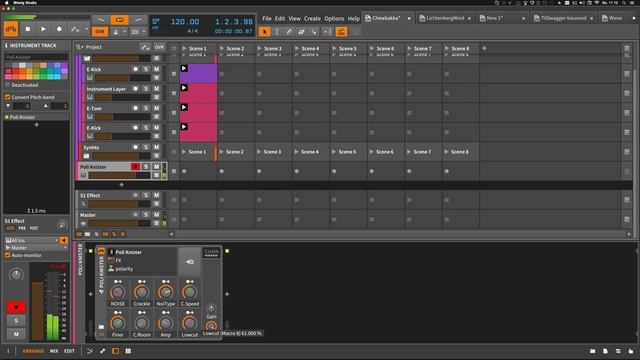Toggle the launcher OVR button beside Project
Viewport: 640px width, 360px height.
click(x=159, y=47)
